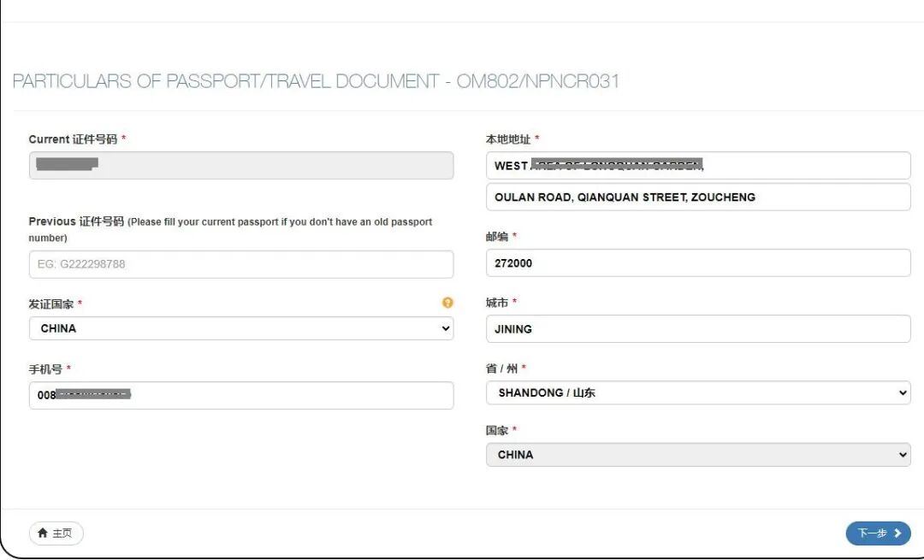This screenshot has height=560, width=924.
Task: Click the Previous 证件号码 instruction label
Action: coord(230,229)
